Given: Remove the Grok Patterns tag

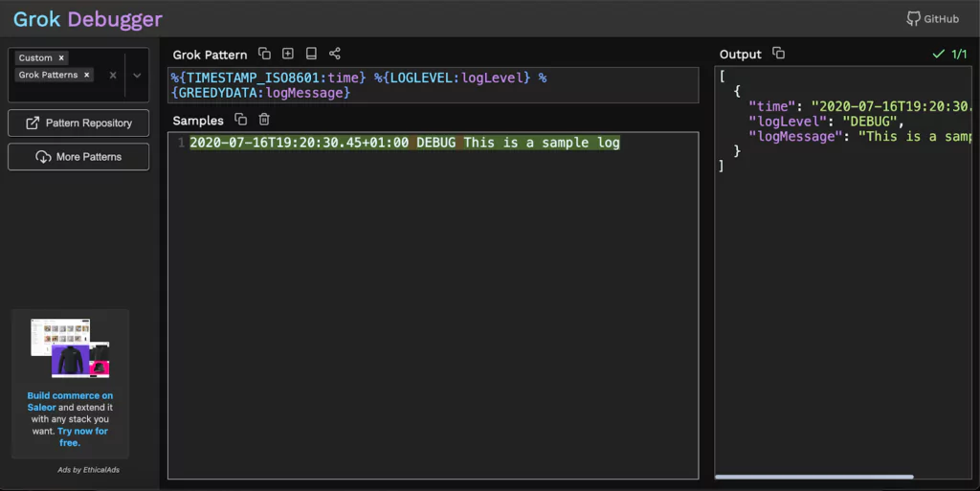Looking at the screenshot, I should [87, 75].
